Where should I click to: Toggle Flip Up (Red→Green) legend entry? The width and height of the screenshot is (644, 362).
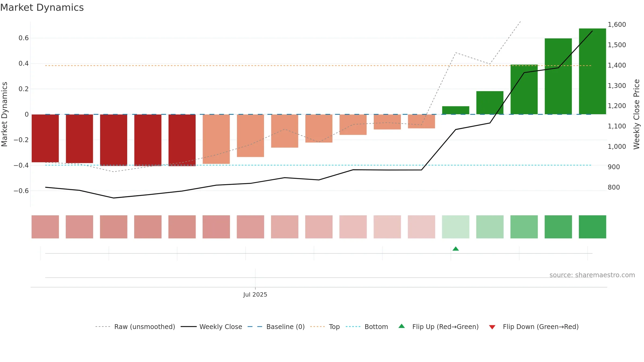438,327
